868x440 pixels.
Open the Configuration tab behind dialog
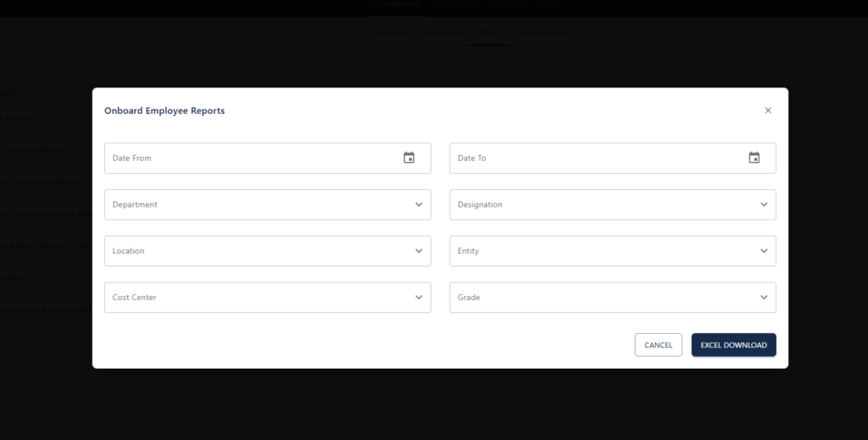[541, 33]
